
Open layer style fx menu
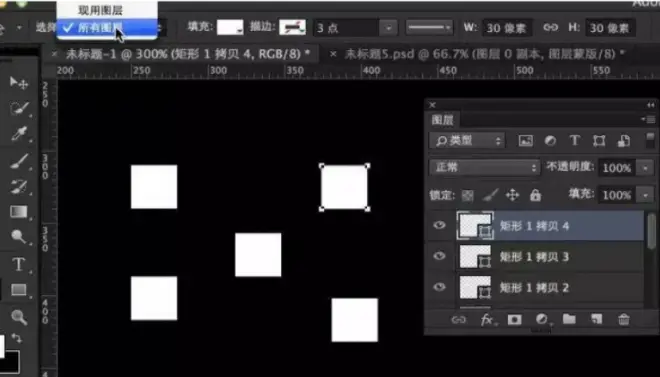(x=487, y=320)
